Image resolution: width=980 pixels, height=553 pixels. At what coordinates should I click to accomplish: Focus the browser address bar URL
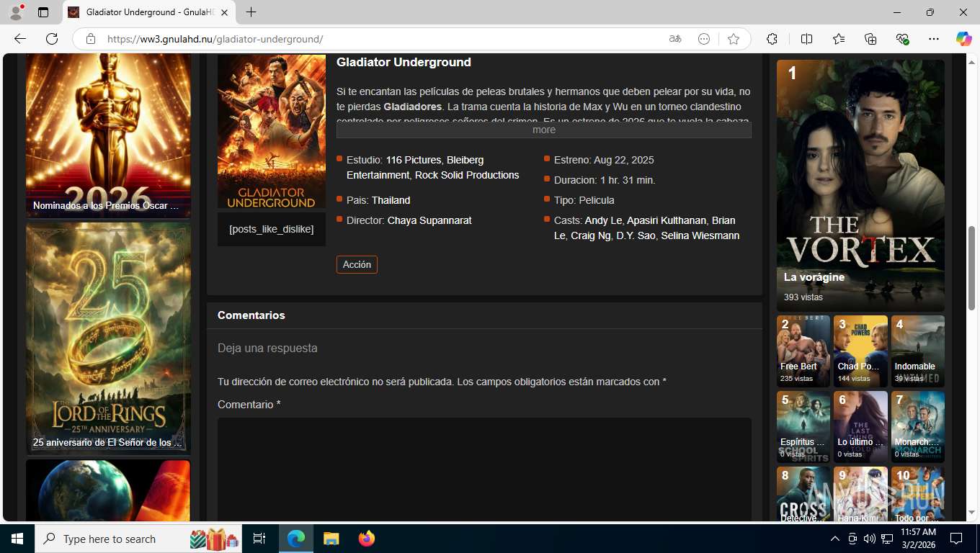[x=215, y=39]
